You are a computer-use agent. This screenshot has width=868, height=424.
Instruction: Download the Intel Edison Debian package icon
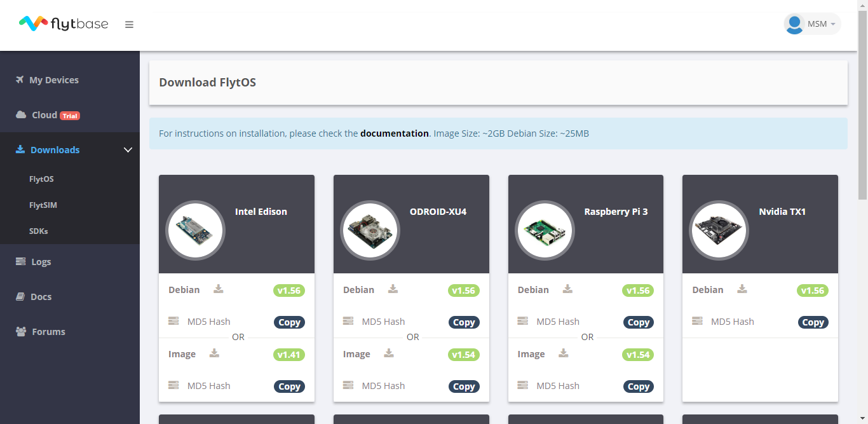coord(219,289)
